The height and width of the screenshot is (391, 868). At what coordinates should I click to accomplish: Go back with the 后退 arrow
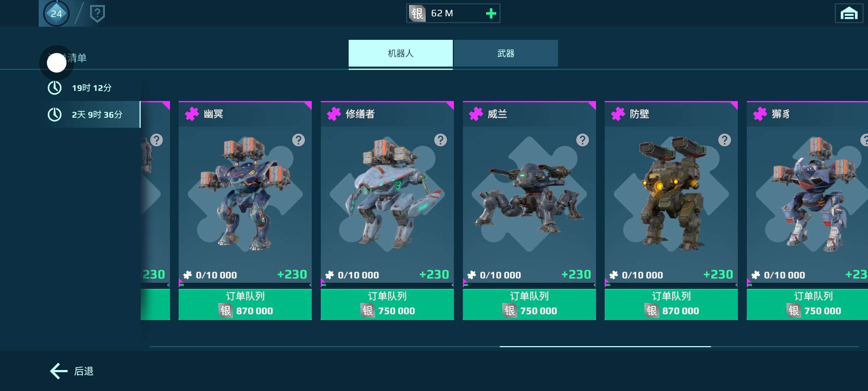click(72, 371)
